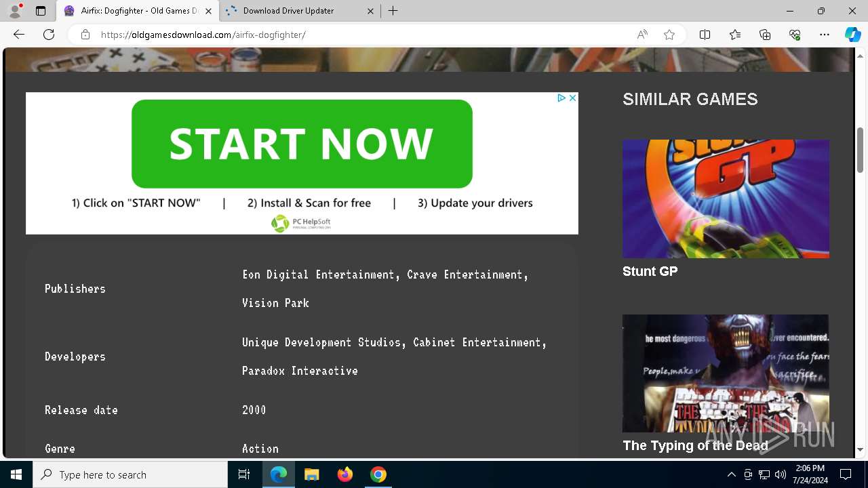Select the Release date label
This screenshot has height=488, width=868.
(81, 410)
